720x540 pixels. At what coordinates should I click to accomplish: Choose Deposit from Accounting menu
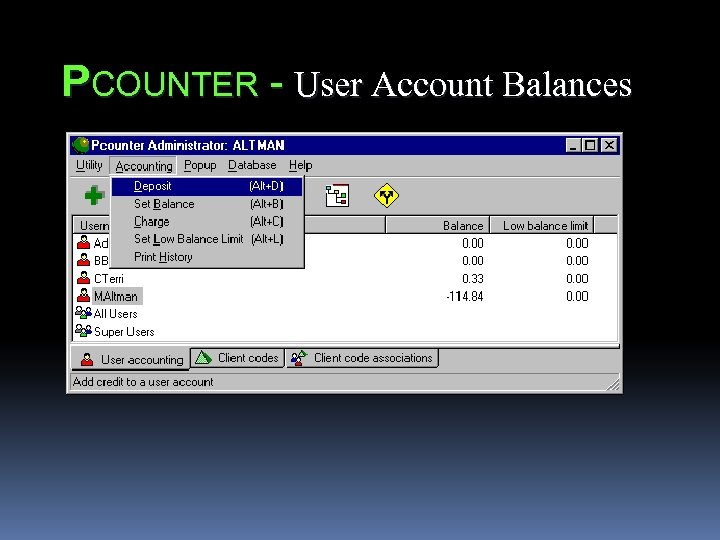207,186
